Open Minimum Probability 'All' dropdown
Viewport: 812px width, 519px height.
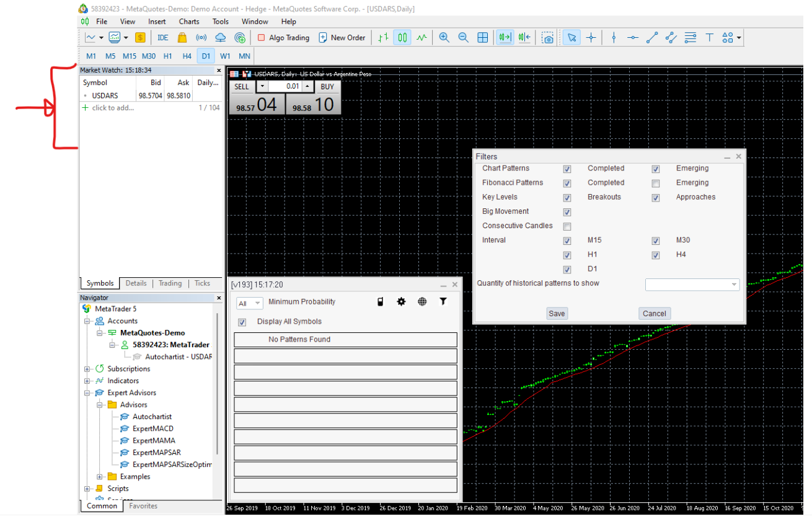pyautogui.click(x=250, y=303)
